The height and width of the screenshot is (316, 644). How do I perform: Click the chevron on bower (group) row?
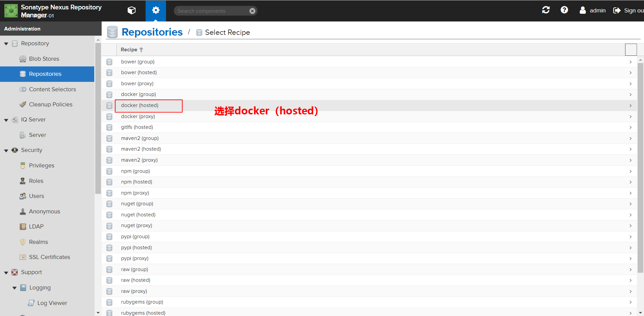631,62
